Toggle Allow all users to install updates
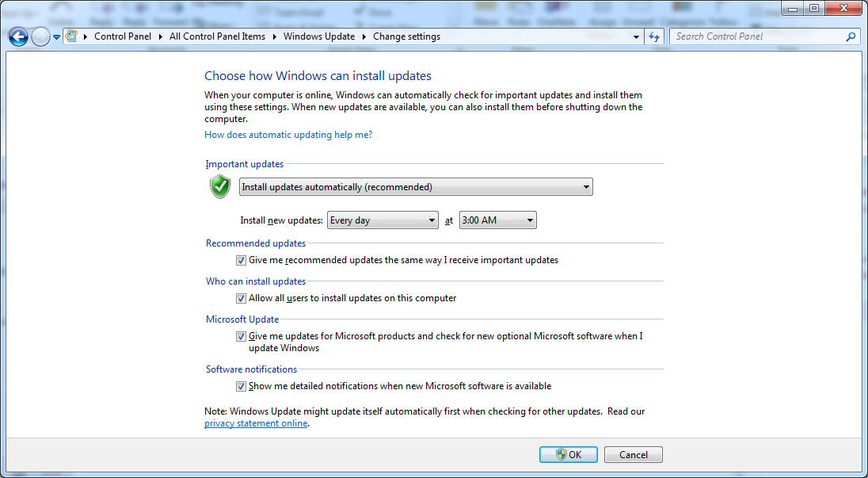Image resolution: width=868 pixels, height=478 pixels. pos(241,299)
